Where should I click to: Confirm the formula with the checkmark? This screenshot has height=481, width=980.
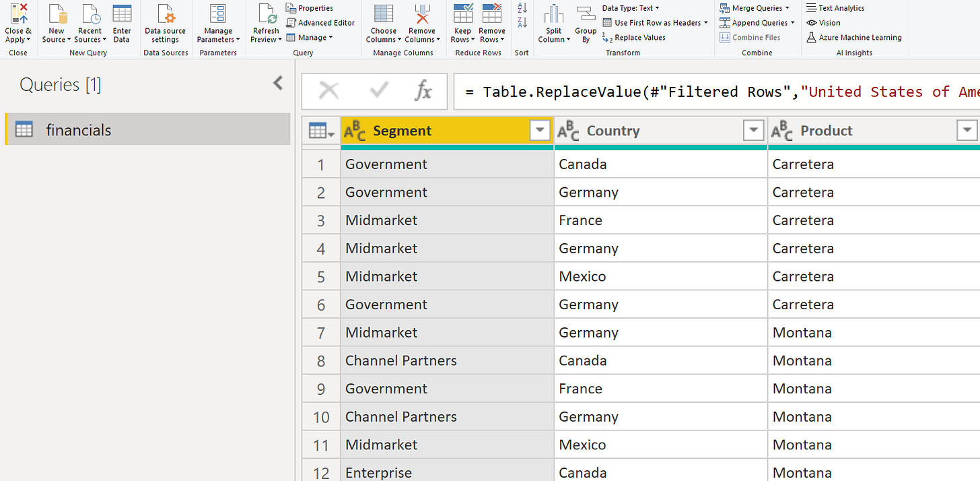[380, 91]
